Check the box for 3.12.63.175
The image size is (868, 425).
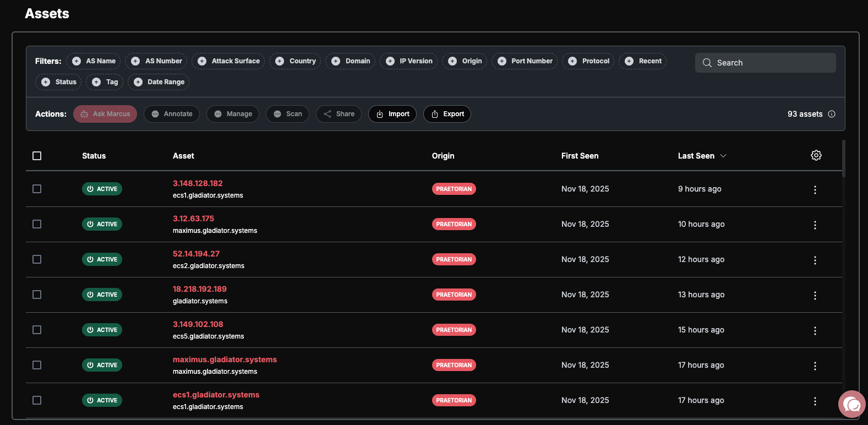(x=37, y=224)
